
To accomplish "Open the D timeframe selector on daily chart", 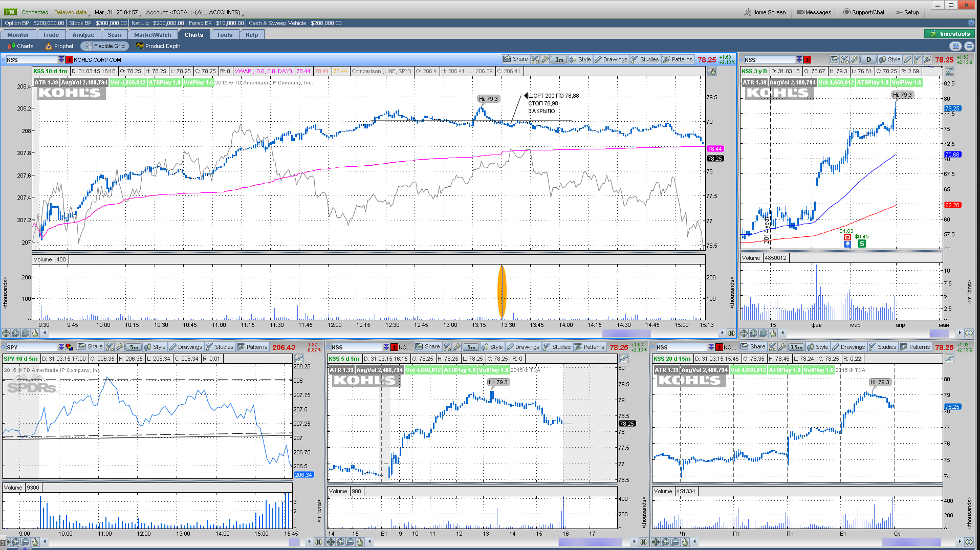I will [x=868, y=60].
